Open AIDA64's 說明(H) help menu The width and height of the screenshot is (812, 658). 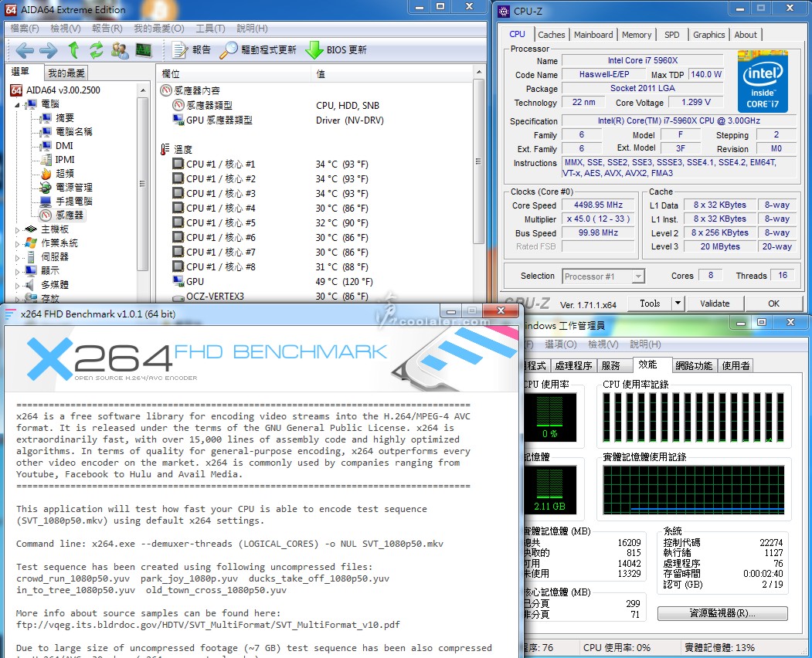tap(252, 29)
